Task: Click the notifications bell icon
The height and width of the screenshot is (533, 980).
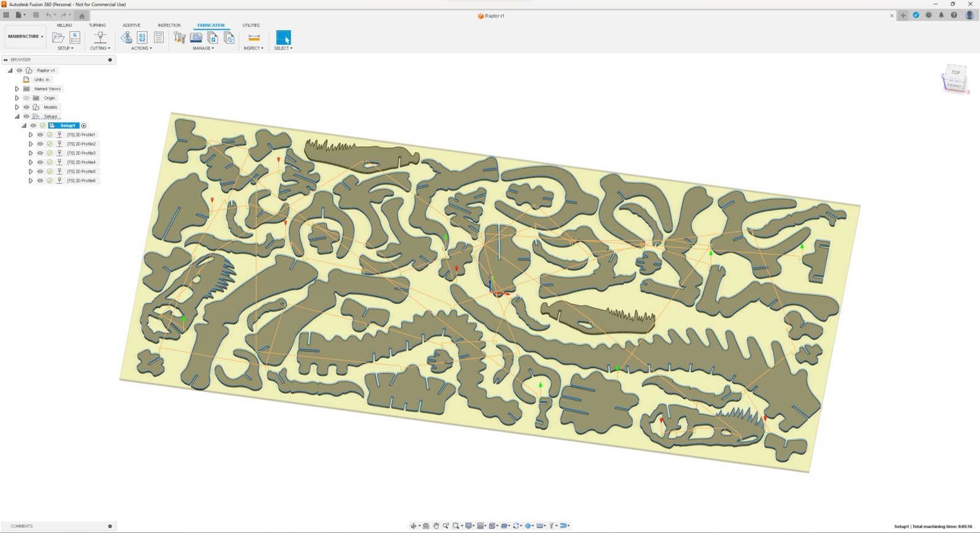Action: coord(941,15)
